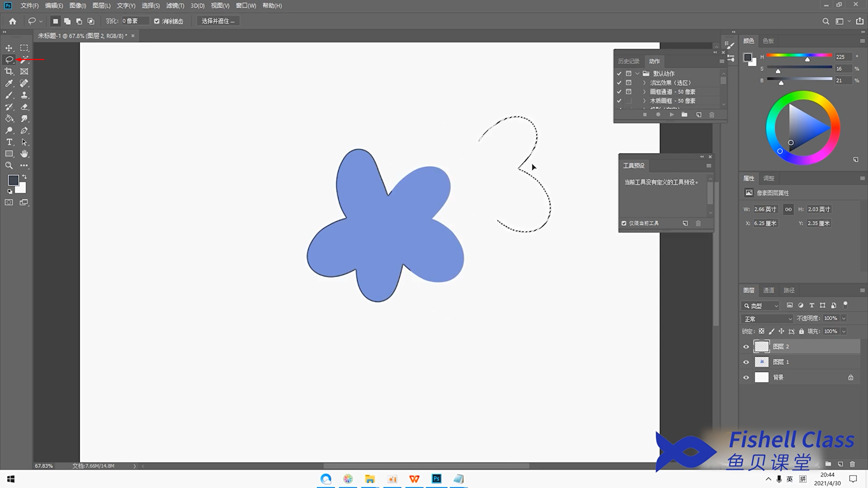
Task: Select the Eyedropper tool
Action: (9, 83)
